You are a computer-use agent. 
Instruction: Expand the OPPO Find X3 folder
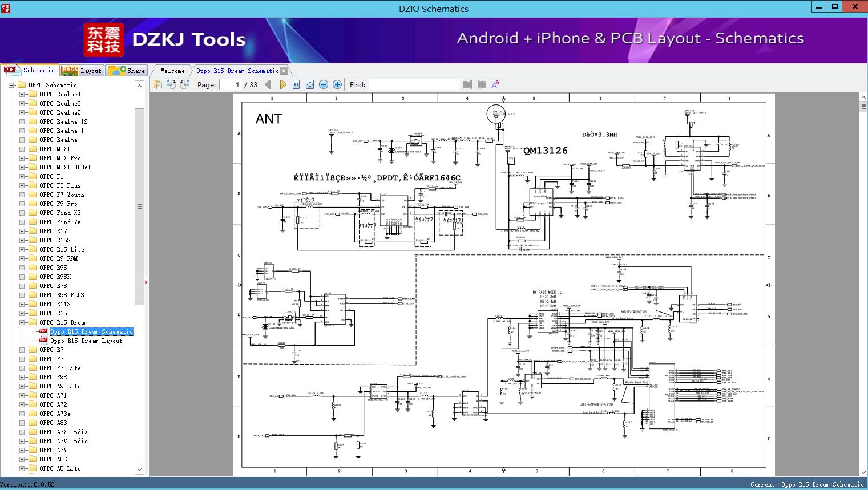point(22,213)
